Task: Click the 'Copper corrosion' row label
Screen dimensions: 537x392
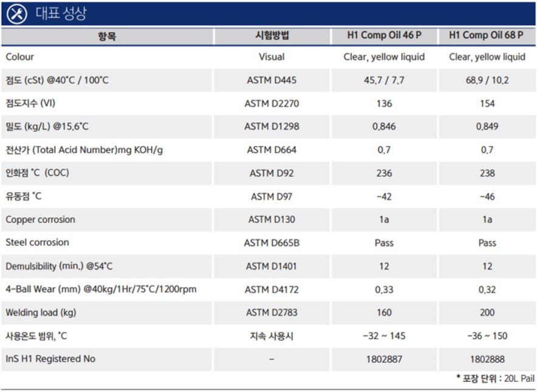Action: 40,219
